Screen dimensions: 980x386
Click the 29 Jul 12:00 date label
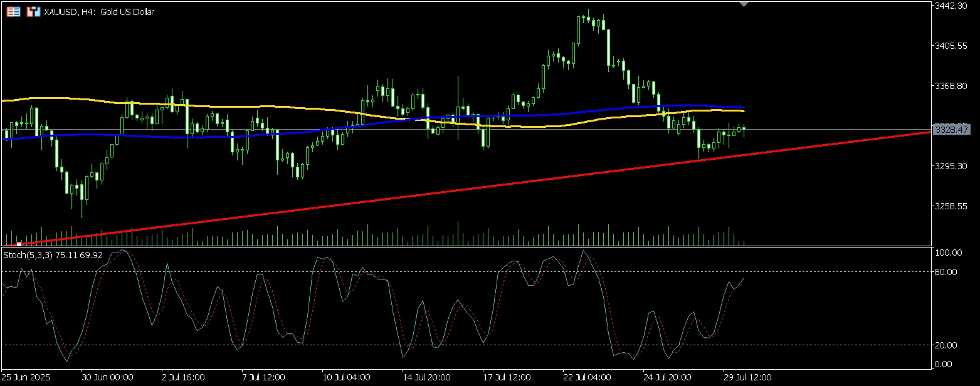(747, 378)
